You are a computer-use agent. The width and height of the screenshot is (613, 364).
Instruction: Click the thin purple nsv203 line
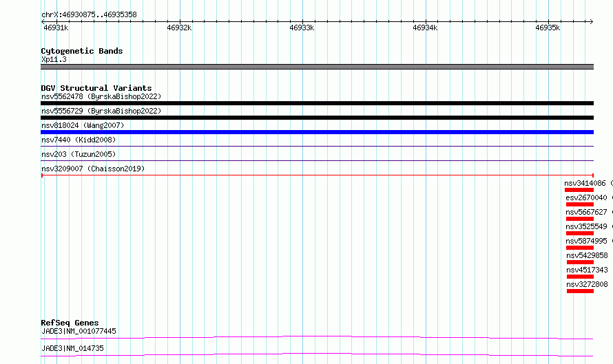click(x=317, y=160)
